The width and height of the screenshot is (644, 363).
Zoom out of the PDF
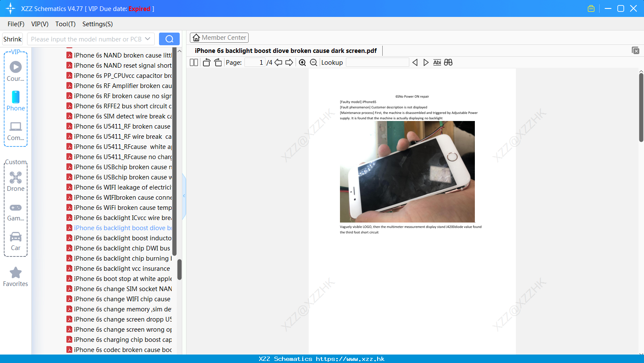314,63
